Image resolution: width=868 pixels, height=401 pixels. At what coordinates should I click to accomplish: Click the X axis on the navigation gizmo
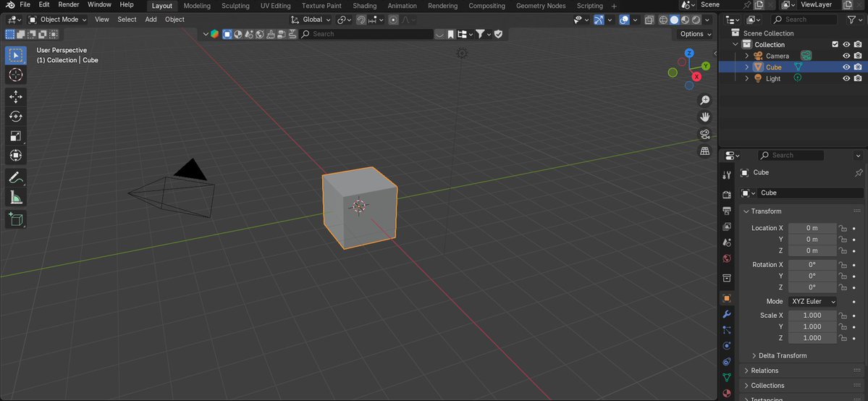coord(696,77)
